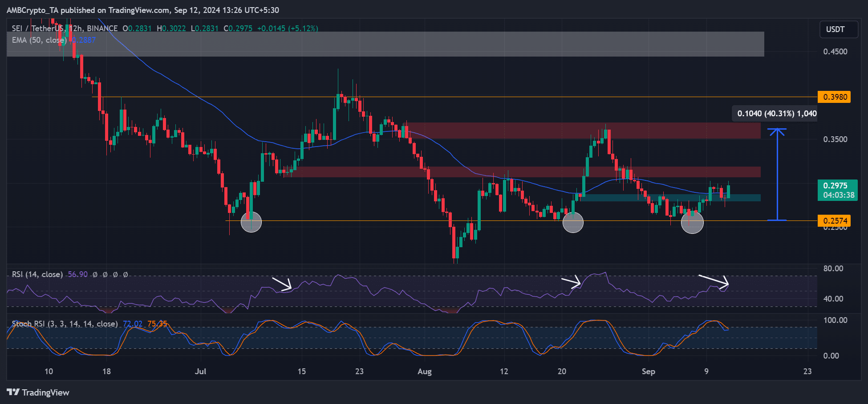
Task: Click the leftmost gray circle marker in July
Action: pos(251,222)
